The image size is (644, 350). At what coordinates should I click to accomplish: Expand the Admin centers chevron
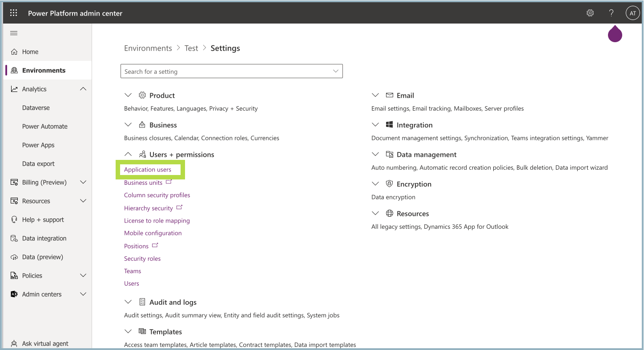(x=83, y=294)
